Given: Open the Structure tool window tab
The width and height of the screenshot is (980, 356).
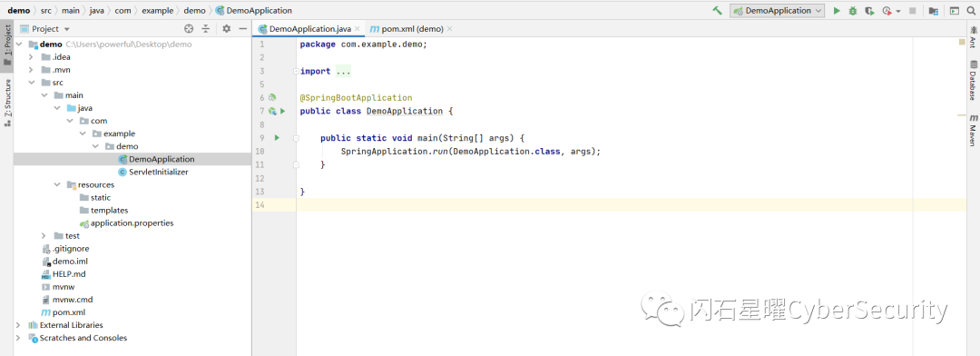Looking at the screenshot, I should (x=7, y=103).
